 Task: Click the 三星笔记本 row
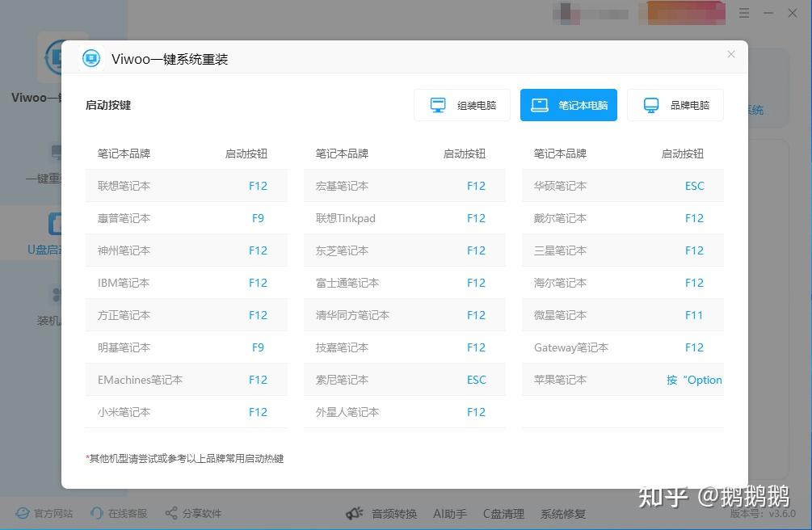623,250
